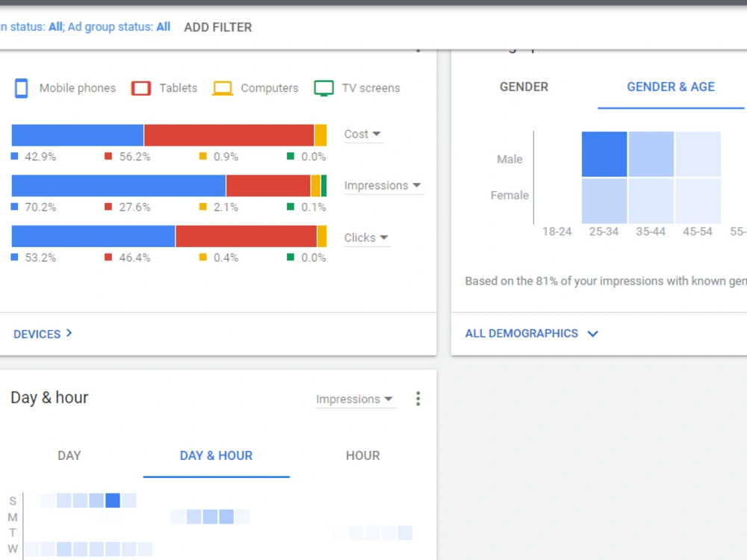Click the Female 25-34 heatmap cell
Screen dimensions: 747x560
click(x=604, y=200)
